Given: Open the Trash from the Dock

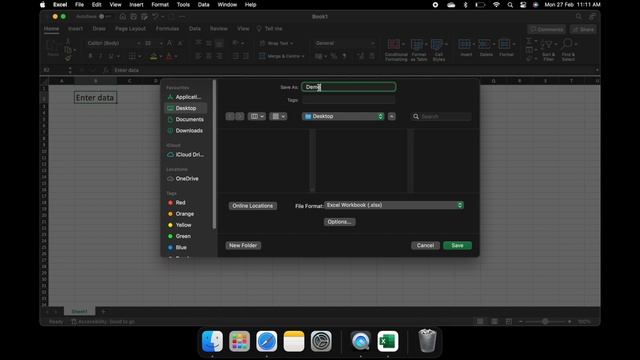Looking at the screenshot, I should coord(427,341).
